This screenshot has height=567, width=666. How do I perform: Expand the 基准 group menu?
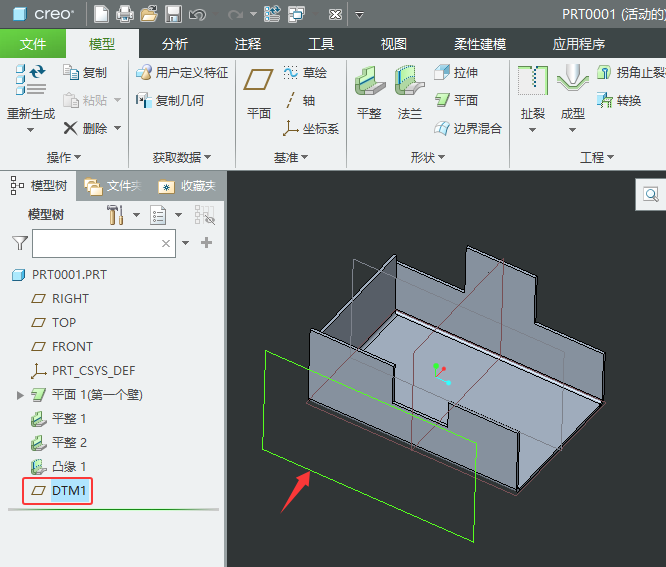pyautogui.click(x=291, y=158)
